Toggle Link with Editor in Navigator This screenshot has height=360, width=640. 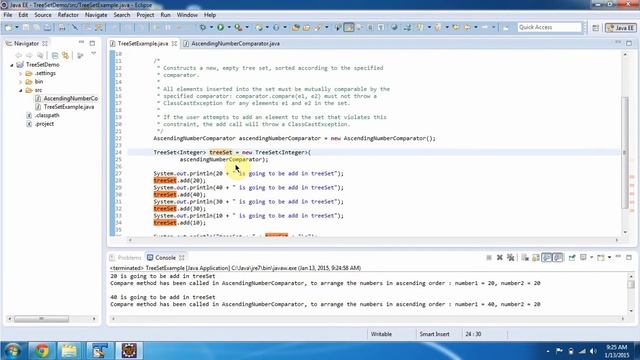(x=65, y=55)
